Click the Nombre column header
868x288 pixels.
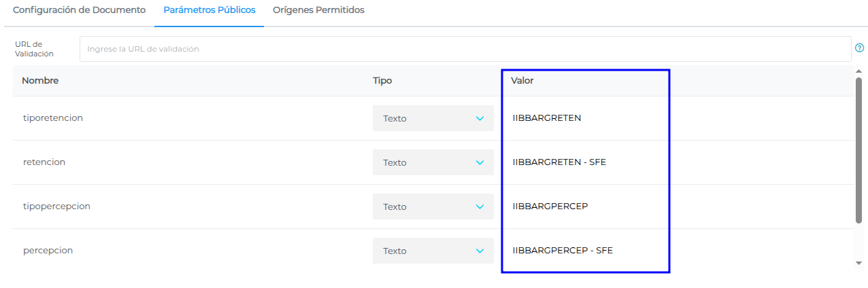[x=40, y=81]
